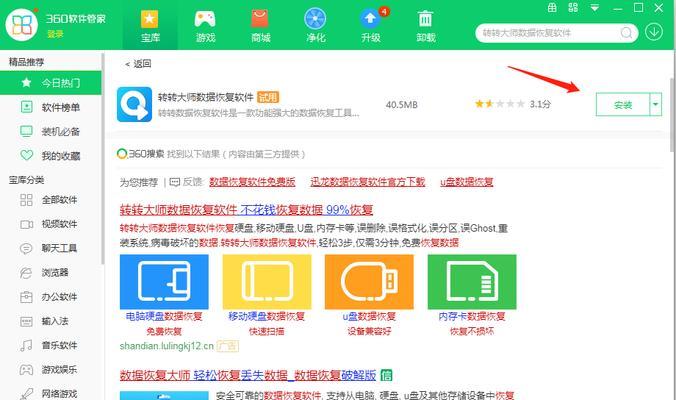
Task: Click the main page vertical scrollbar
Action: (672, 115)
